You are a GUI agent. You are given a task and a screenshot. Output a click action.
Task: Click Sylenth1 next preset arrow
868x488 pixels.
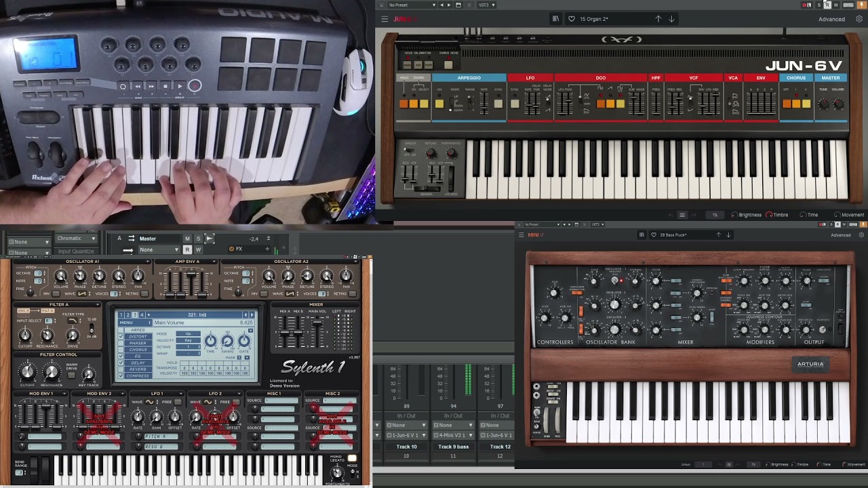(252, 314)
